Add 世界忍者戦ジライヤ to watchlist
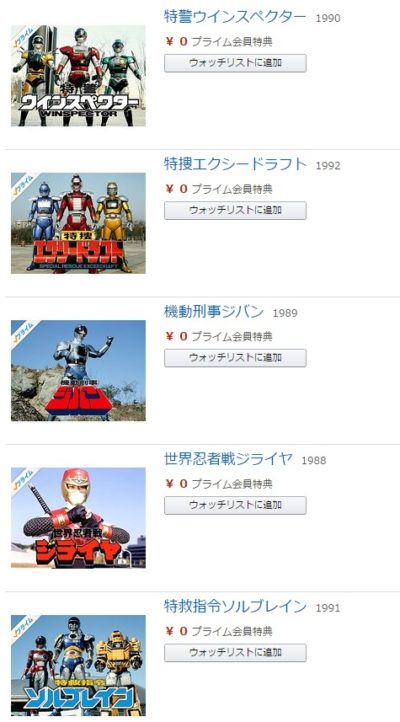The image size is (400, 722). 235,505
